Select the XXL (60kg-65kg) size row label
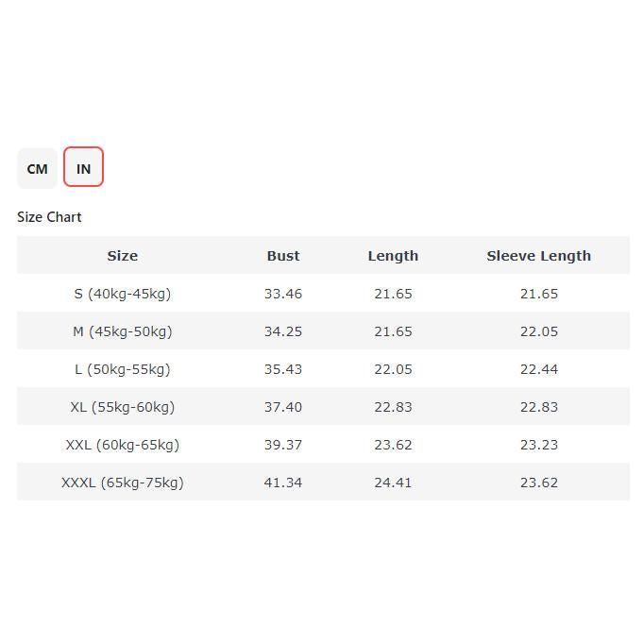 (123, 445)
